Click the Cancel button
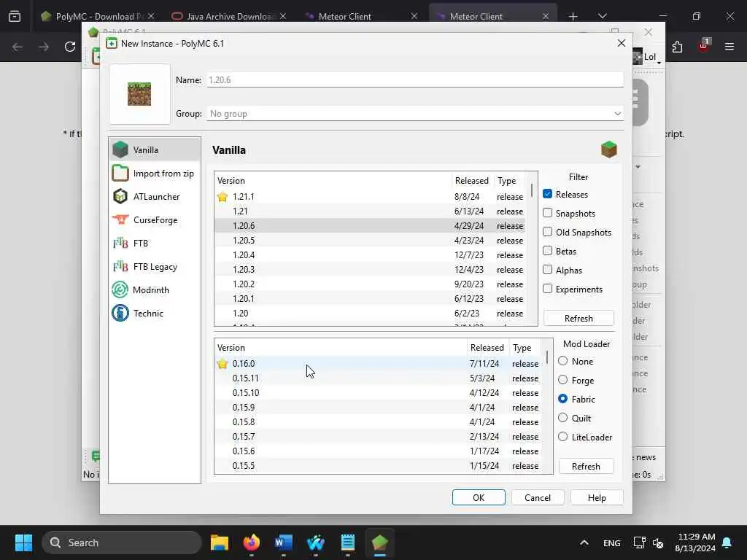747x560 pixels. click(538, 497)
